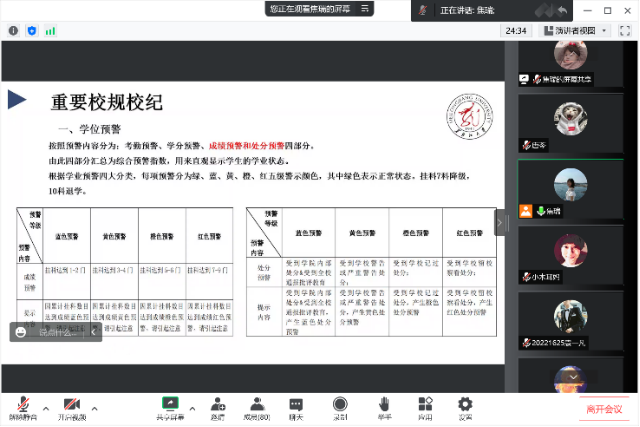Open meeting Settings gear icon
The image size is (640, 427).
click(x=465, y=405)
